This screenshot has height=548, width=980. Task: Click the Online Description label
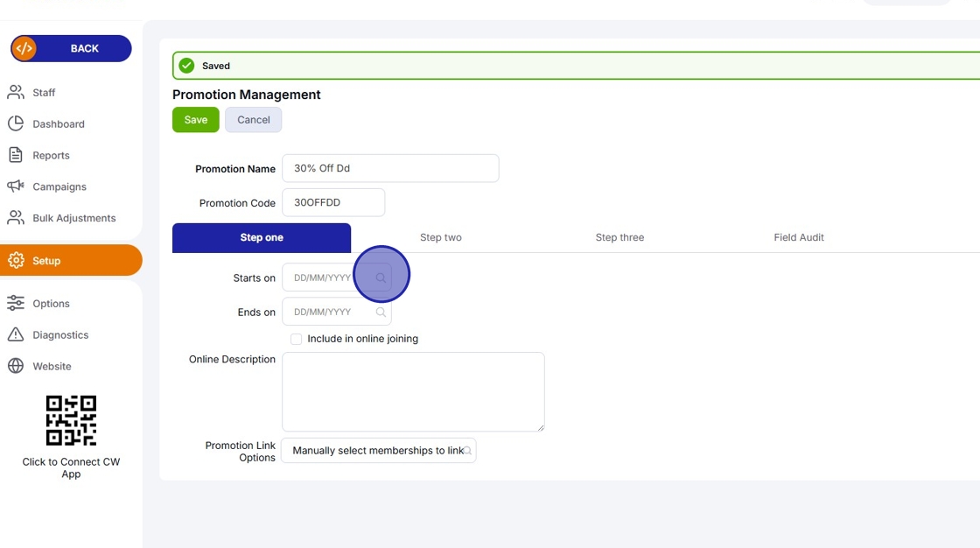[x=232, y=359]
